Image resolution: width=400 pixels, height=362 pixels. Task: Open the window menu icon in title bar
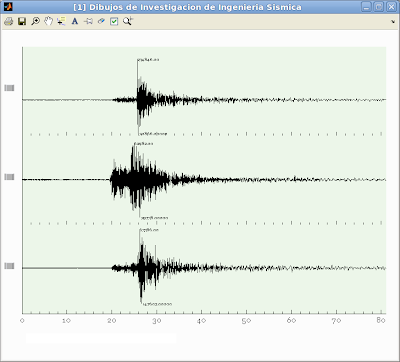(x=8, y=7)
